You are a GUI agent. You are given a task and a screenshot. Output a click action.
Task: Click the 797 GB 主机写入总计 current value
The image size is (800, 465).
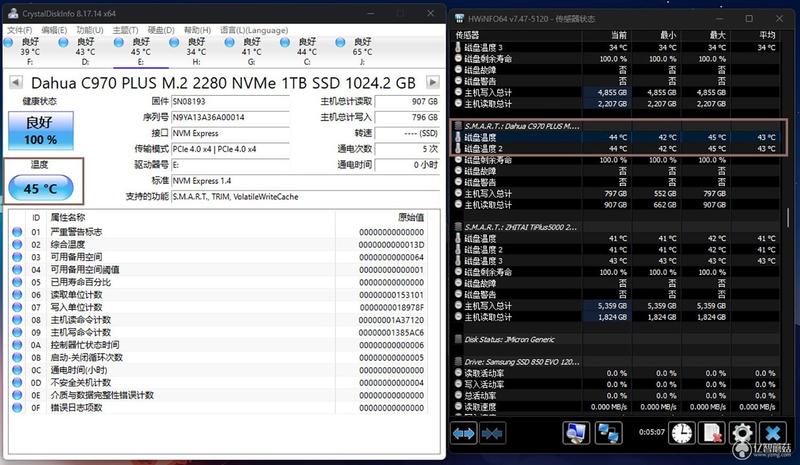click(615, 193)
